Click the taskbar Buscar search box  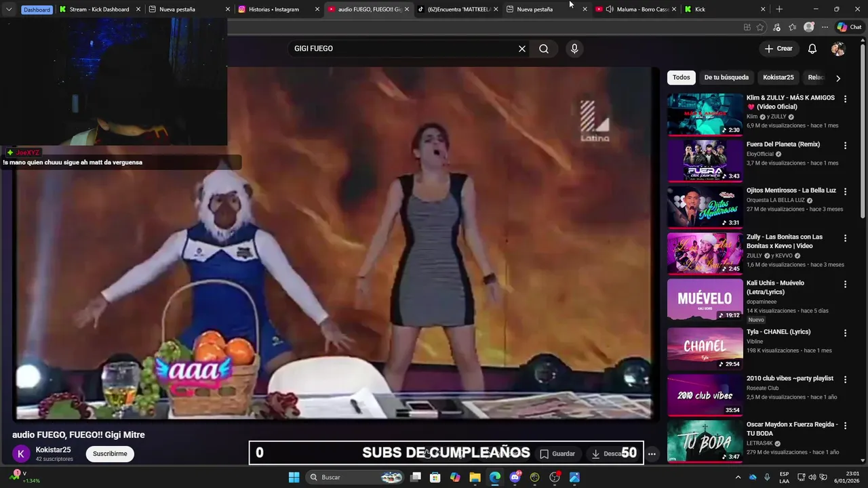pos(355,477)
